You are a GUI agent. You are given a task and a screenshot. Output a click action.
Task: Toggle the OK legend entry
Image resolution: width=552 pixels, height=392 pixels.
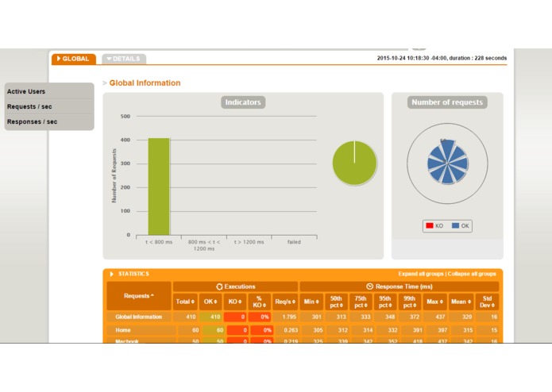pos(461,225)
